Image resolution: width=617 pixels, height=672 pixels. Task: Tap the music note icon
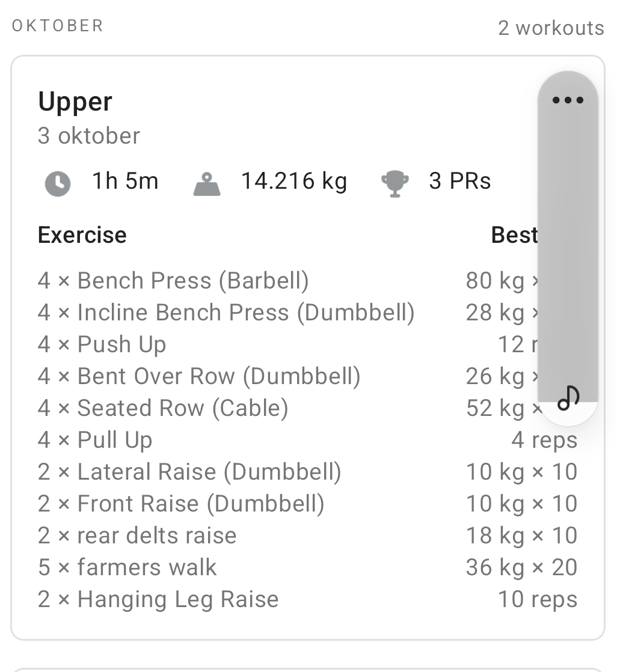click(x=568, y=397)
